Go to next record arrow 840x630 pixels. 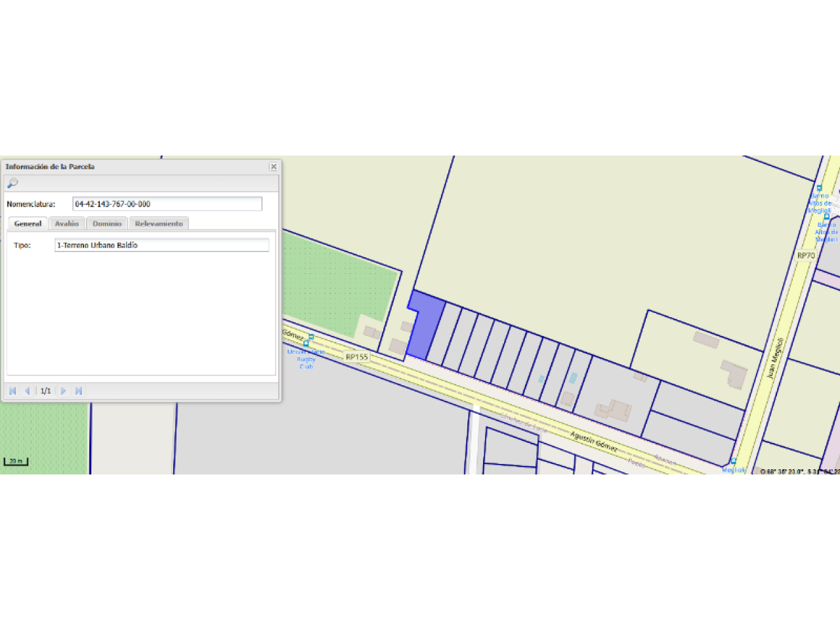64,391
